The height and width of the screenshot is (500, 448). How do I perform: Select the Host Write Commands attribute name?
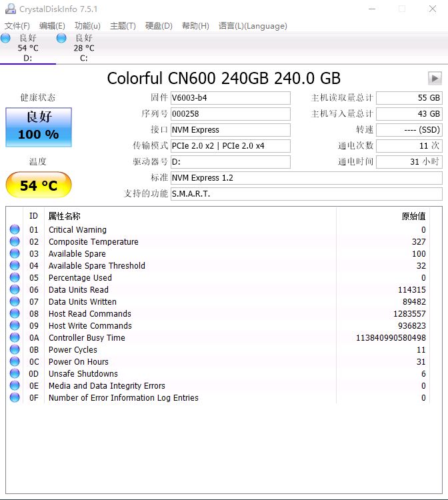(90, 325)
